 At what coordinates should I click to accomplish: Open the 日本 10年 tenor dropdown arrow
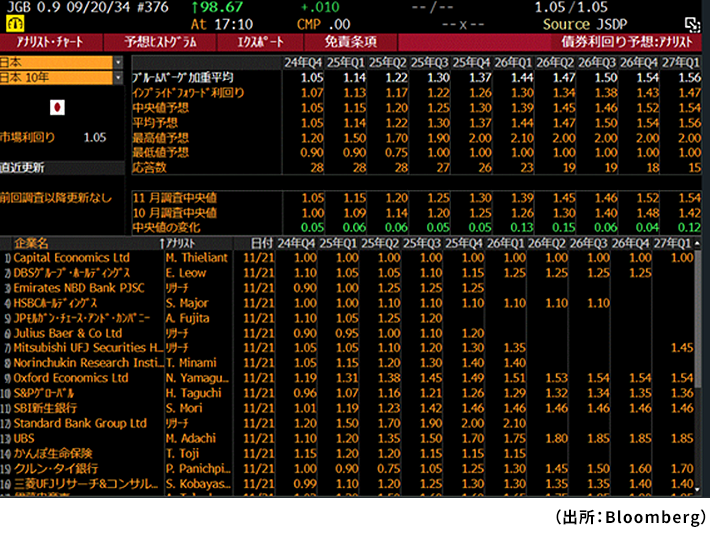click(x=118, y=77)
